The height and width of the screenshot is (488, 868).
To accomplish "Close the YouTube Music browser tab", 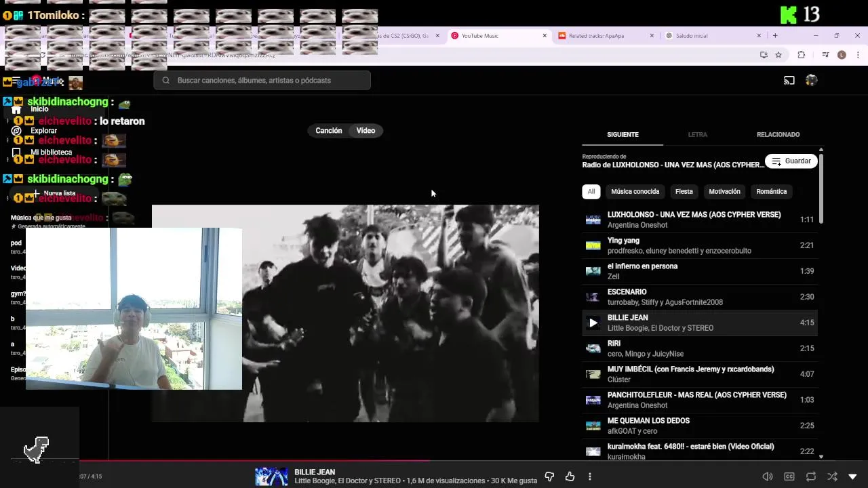I will click(x=545, y=36).
